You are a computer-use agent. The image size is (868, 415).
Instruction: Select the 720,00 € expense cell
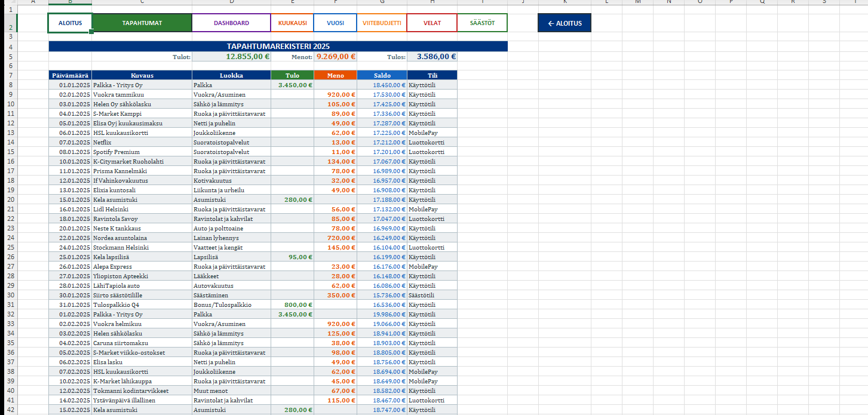pos(335,238)
